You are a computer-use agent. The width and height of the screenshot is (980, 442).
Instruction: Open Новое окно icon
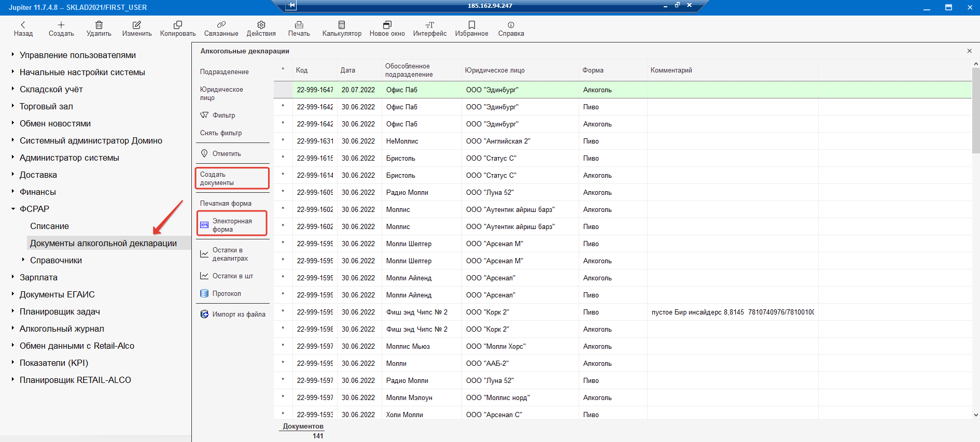[387, 25]
